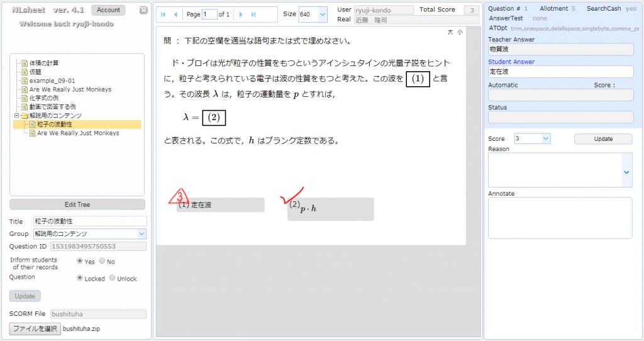Select No for Inform students of records

pyautogui.click(x=103, y=261)
